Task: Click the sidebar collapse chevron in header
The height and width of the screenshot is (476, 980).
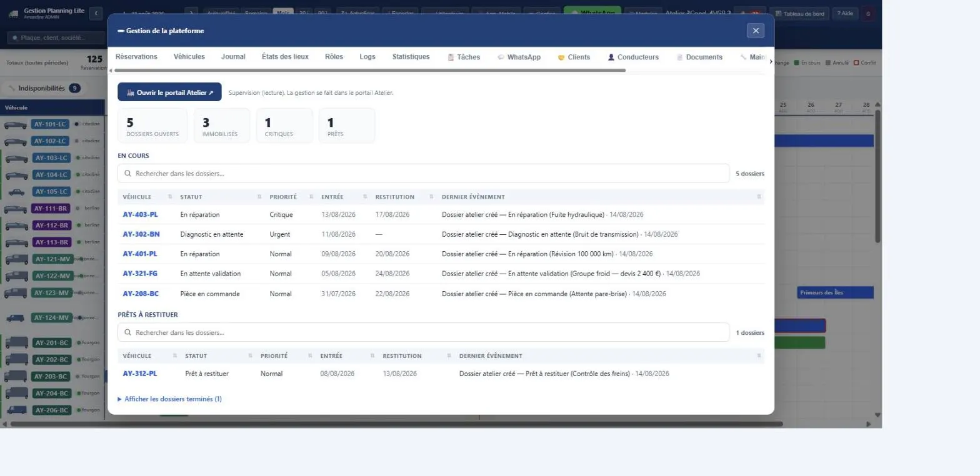Action: [x=96, y=13]
